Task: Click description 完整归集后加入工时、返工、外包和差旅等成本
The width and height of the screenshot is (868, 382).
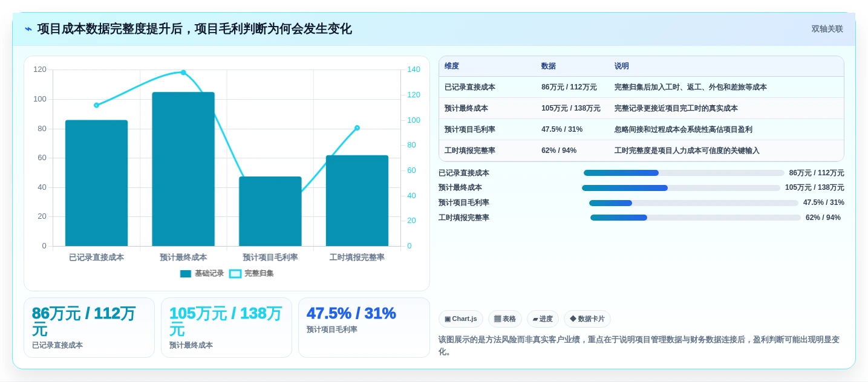Action: tap(691, 87)
